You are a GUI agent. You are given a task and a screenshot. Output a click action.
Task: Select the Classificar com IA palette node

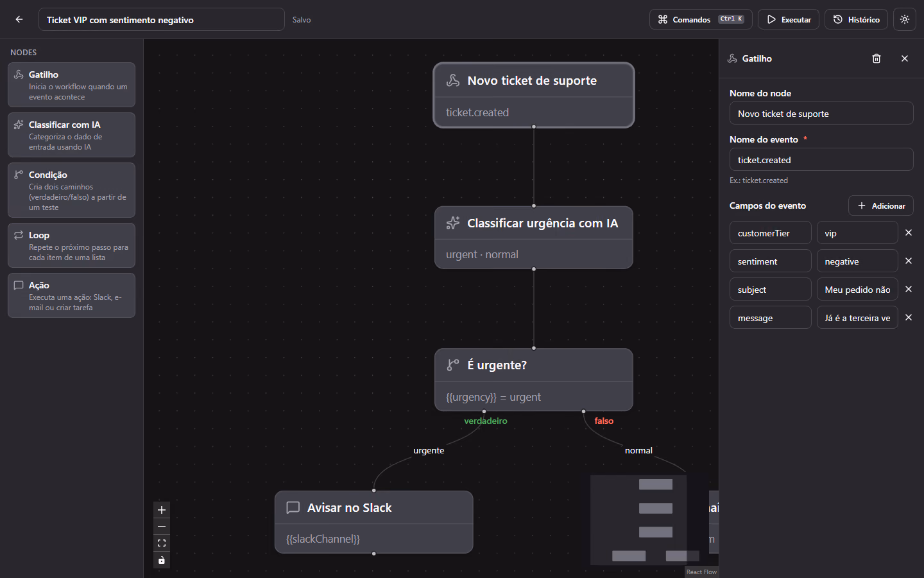coord(71,135)
